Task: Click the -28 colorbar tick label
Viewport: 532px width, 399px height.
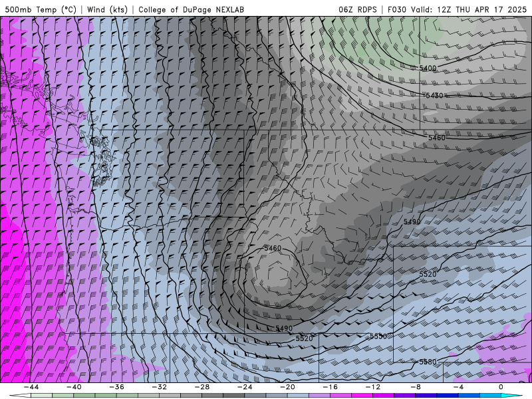Action: click(202, 387)
